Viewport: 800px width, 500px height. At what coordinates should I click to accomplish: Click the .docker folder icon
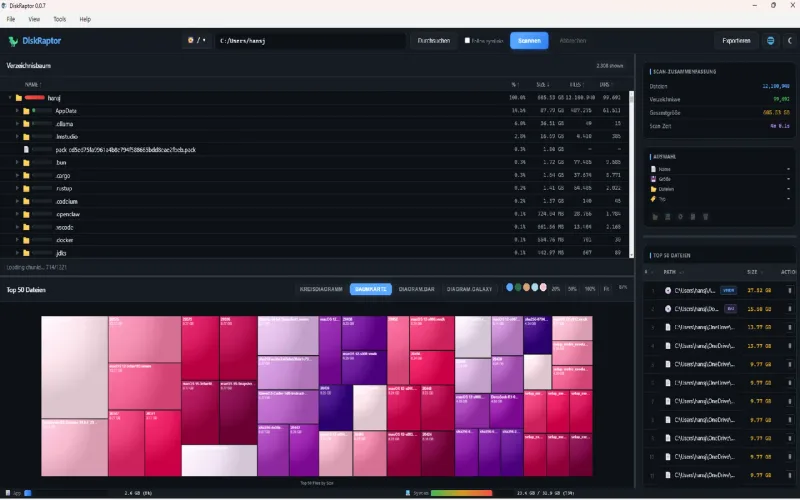(26, 240)
